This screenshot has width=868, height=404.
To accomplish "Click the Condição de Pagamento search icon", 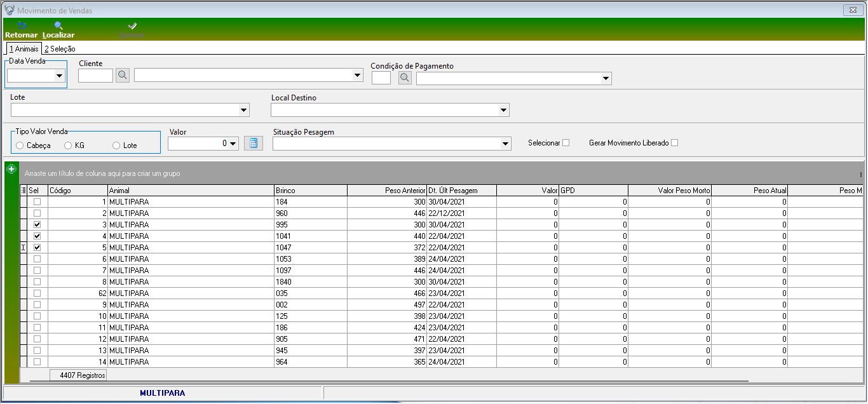I will click(405, 78).
